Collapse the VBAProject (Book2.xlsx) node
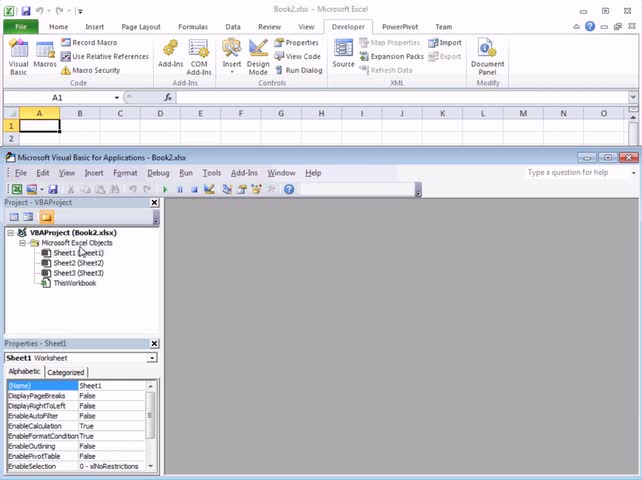The width and height of the screenshot is (642, 480). [11, 233]
